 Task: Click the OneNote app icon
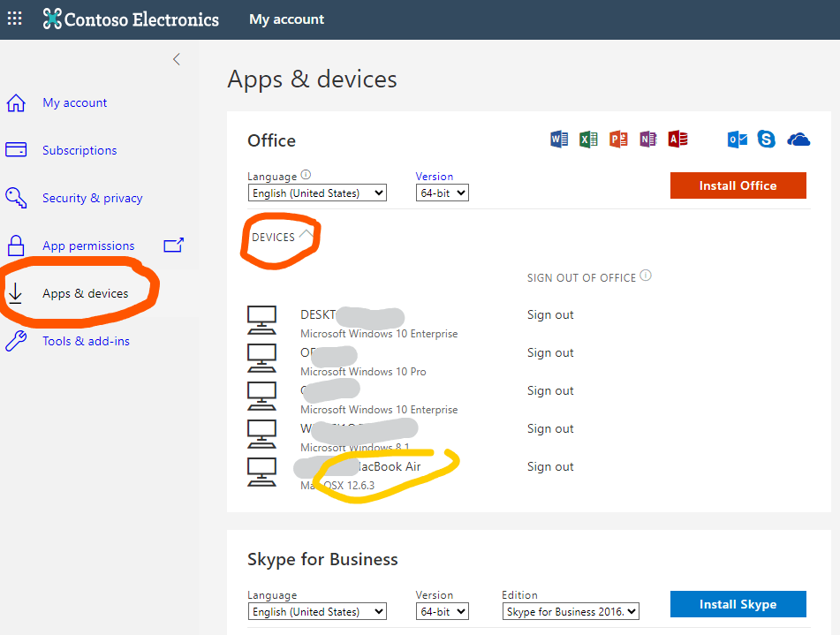[x=647, y=140]
